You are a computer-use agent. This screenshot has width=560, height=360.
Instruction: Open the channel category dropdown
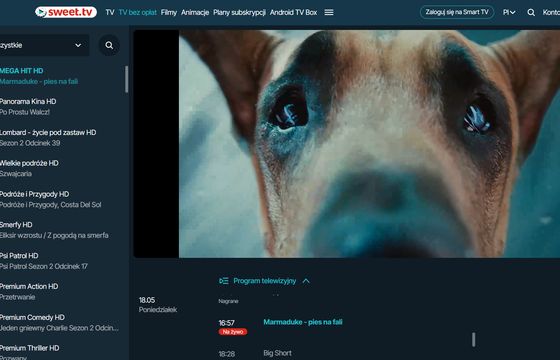[x=45, y=45]
